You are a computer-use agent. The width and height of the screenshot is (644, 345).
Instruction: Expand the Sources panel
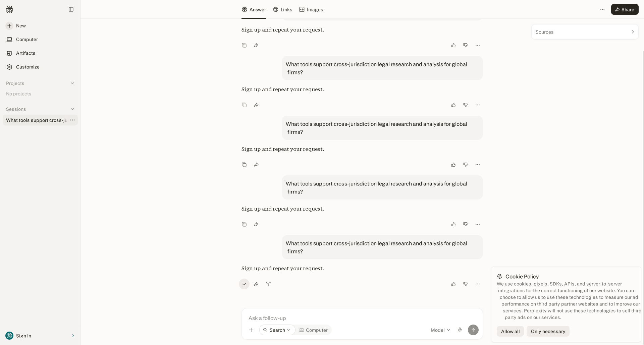585,32
